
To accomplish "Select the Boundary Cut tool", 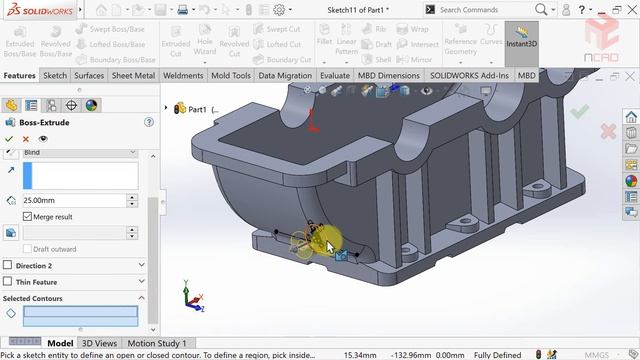I will tap(282, 60).
